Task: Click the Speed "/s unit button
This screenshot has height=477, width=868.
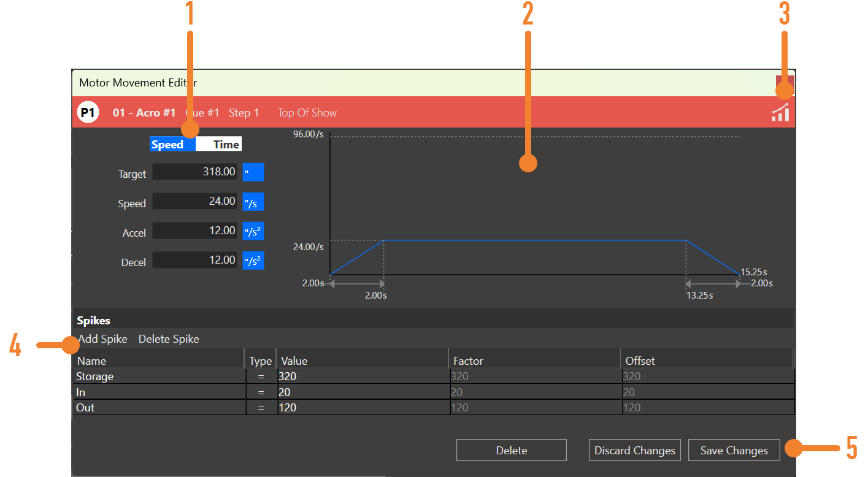Action: 253,202
